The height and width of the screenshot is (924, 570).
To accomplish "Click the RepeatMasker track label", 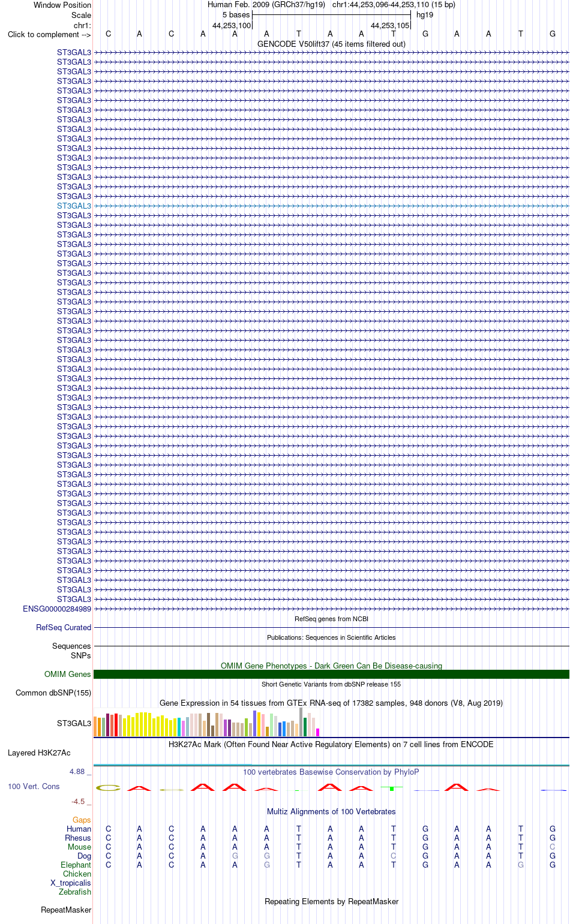I will tap(66, 910).
